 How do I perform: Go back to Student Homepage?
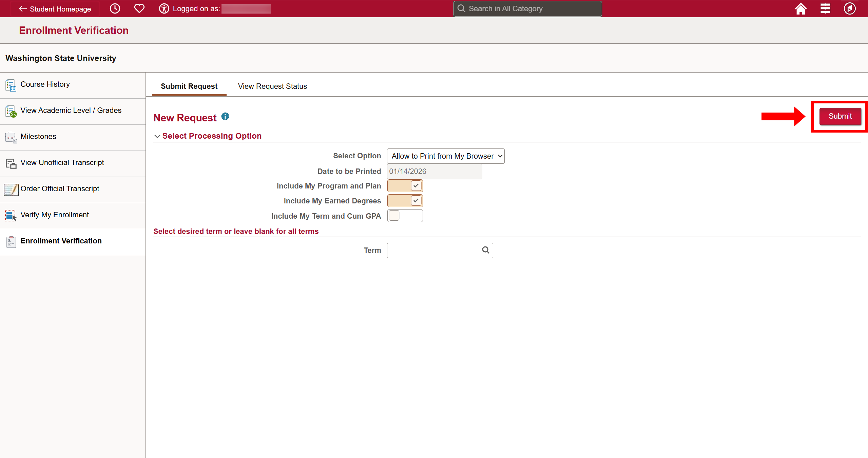(x=55, y=9)
